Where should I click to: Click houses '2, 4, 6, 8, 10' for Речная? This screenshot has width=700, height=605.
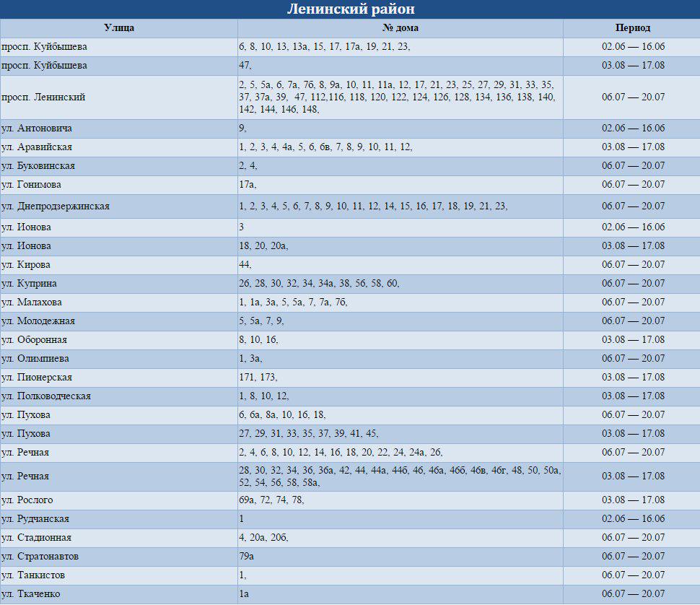341,452
